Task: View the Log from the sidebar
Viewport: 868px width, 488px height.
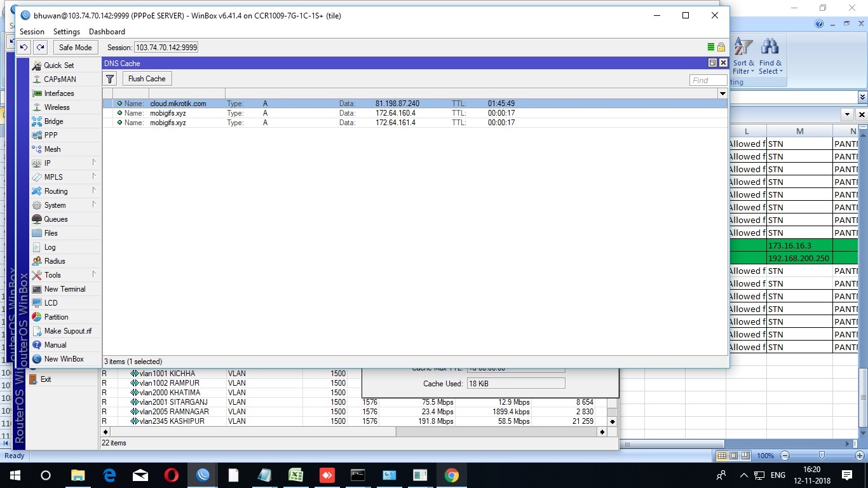Action: [x=50, y=247]
